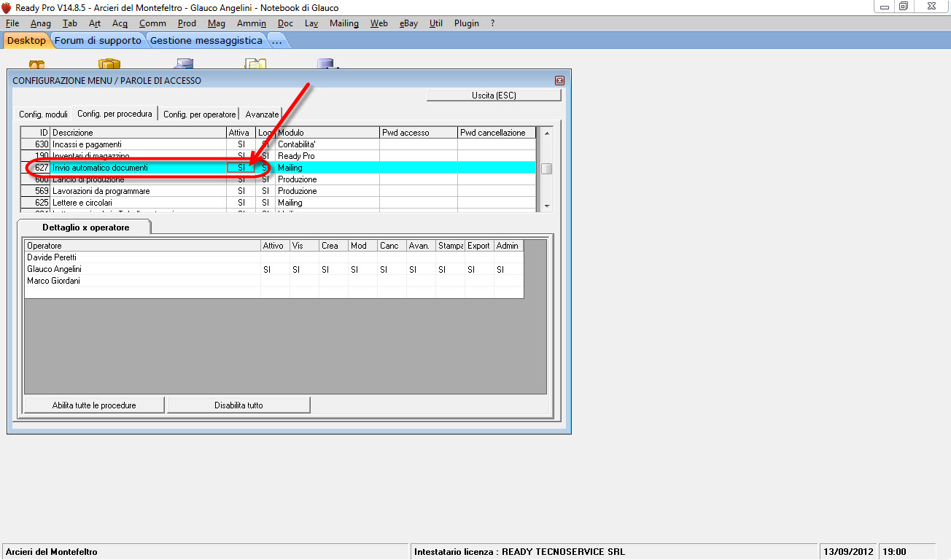The width and height of the screenshot is (951, 560).
Task: Toggle Export SI for Glauco Angelini
Action: click(479, 269)
